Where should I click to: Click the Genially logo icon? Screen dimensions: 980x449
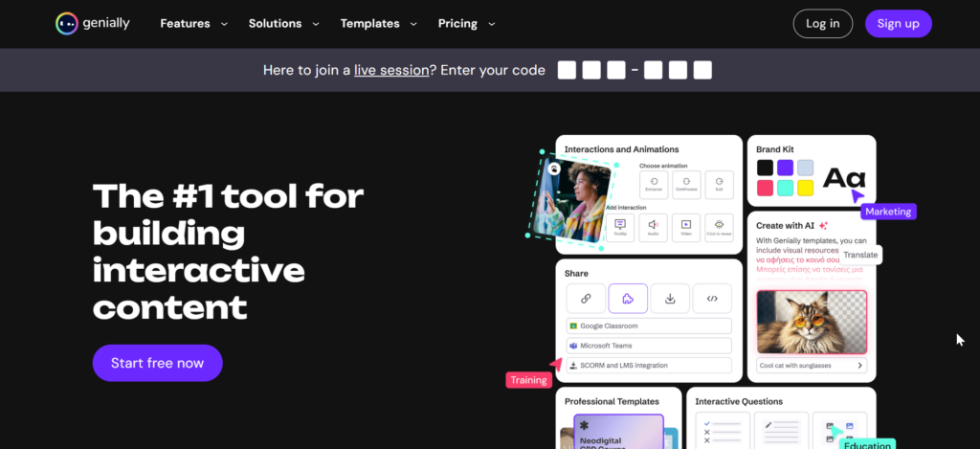(66, 23)
